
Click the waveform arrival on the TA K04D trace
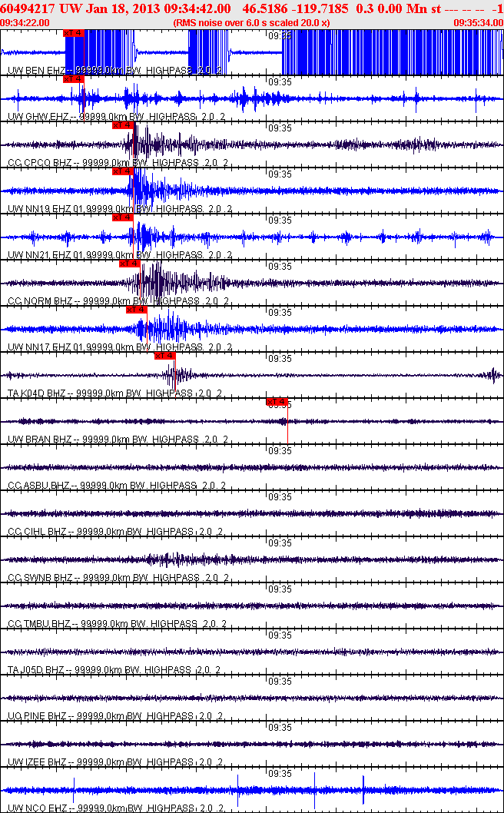176,374
